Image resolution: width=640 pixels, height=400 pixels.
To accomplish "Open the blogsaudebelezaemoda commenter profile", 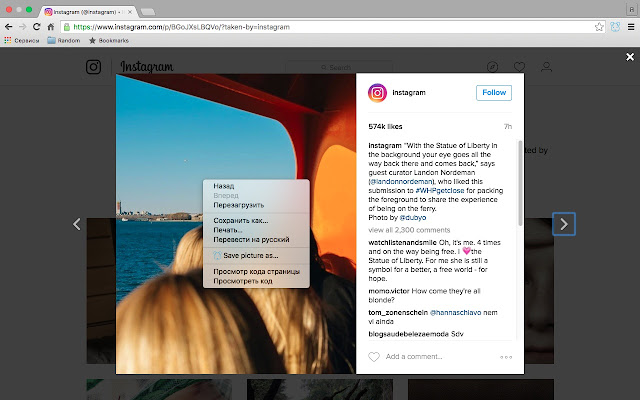I will coord(408,334).
